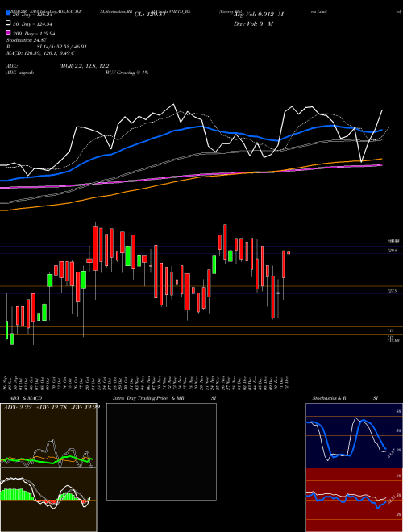Click the 'Stochastics & RSI' panel title

point(345,398)
